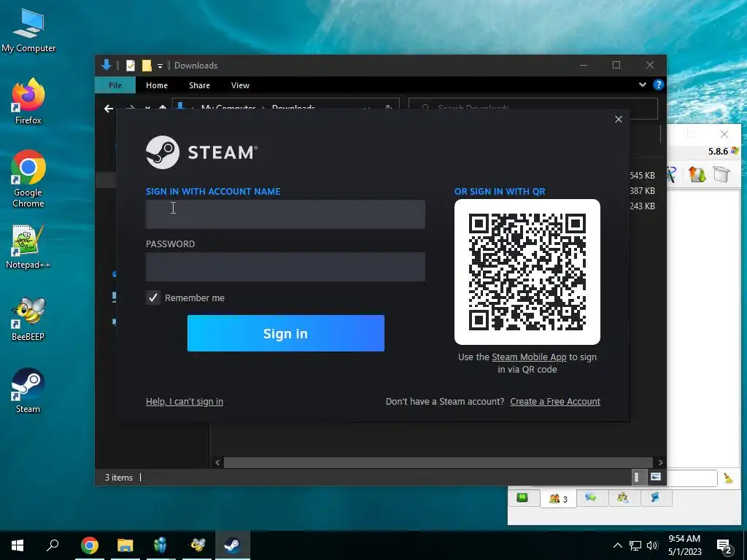Open the BeeBEEP desktop shortcut
The height and width of the screenshot is (560, 747).
[x=28, y=318]
